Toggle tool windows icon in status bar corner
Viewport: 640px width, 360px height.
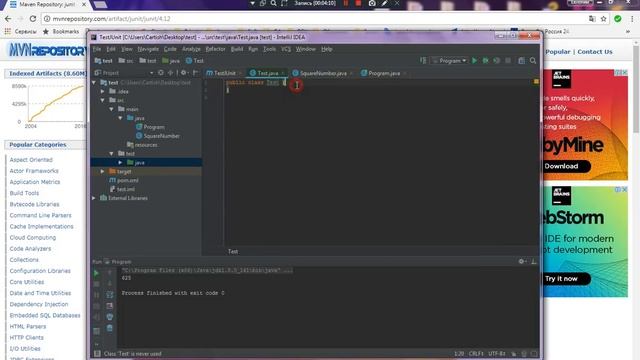coord(97,354)
